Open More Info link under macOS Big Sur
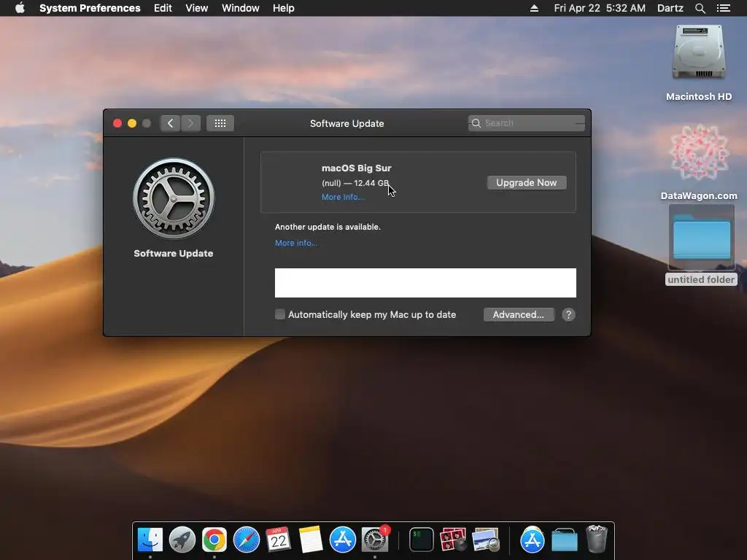747x560 pixels. pos(343,197)
